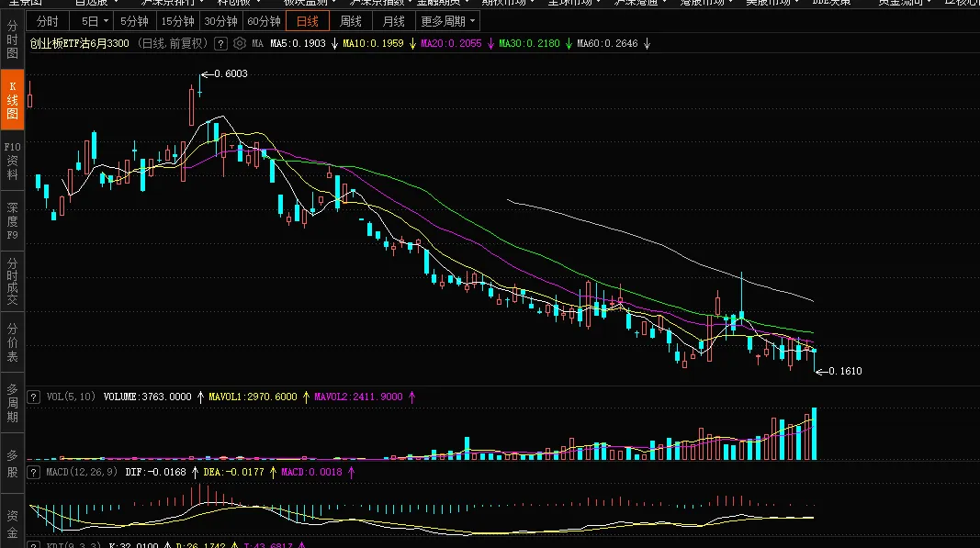Viewport: 980px width, 548px height.
Task: Click the MA10:0.1959 value
Action: 373,44
